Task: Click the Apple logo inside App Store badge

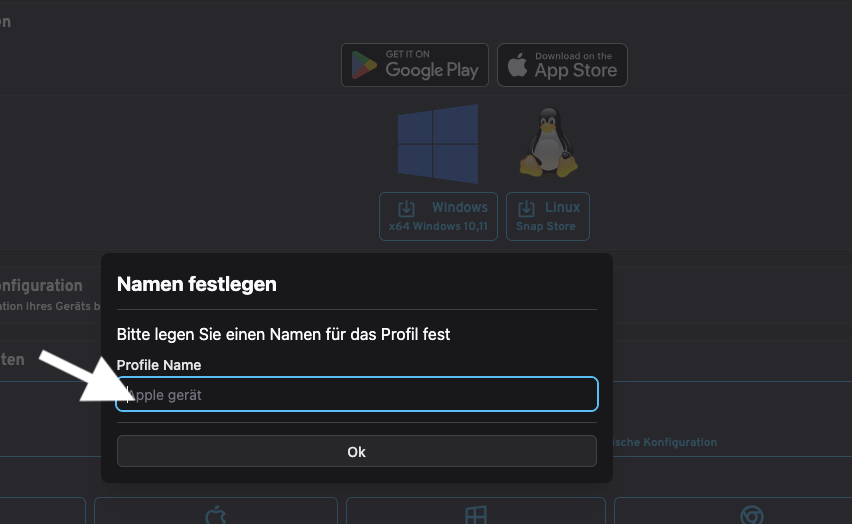Action: click(x=517, y=66)
